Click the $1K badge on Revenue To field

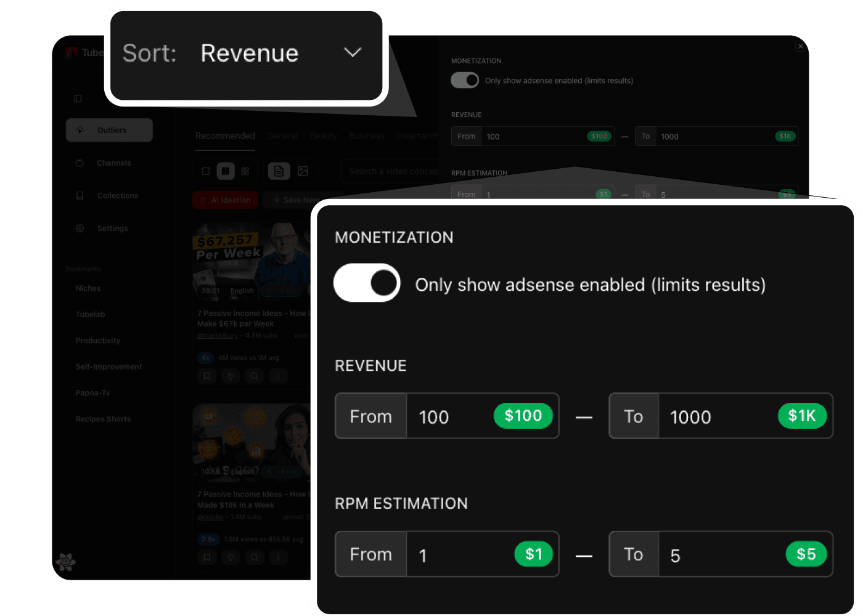[802, 416]
